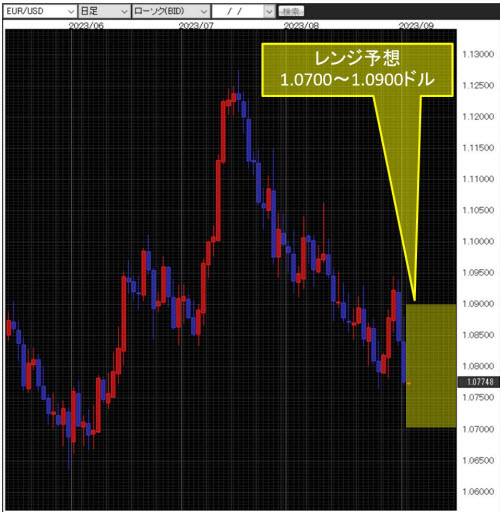Expand the 日足 timeframe dropdown

click(104, 11)
